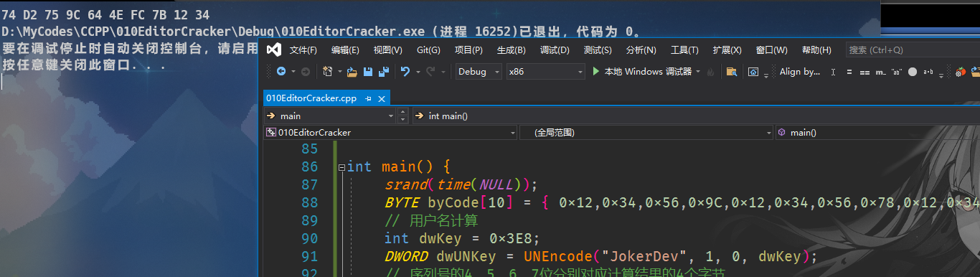This screenshot has height=277, width=980.
Task: Open the Redo history dropdown arrow
Action: click(443, 72)
